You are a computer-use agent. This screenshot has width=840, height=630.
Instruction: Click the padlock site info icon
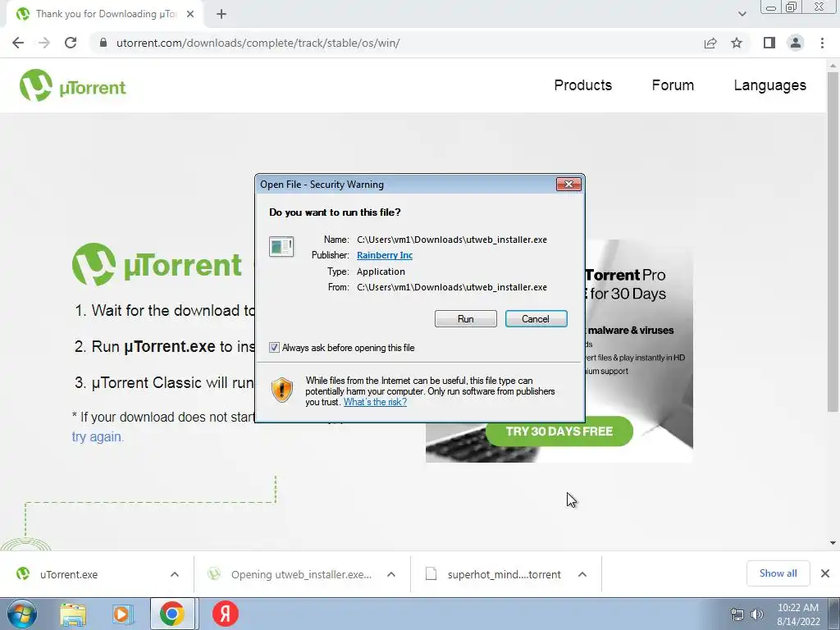click(x=103, y=43)
